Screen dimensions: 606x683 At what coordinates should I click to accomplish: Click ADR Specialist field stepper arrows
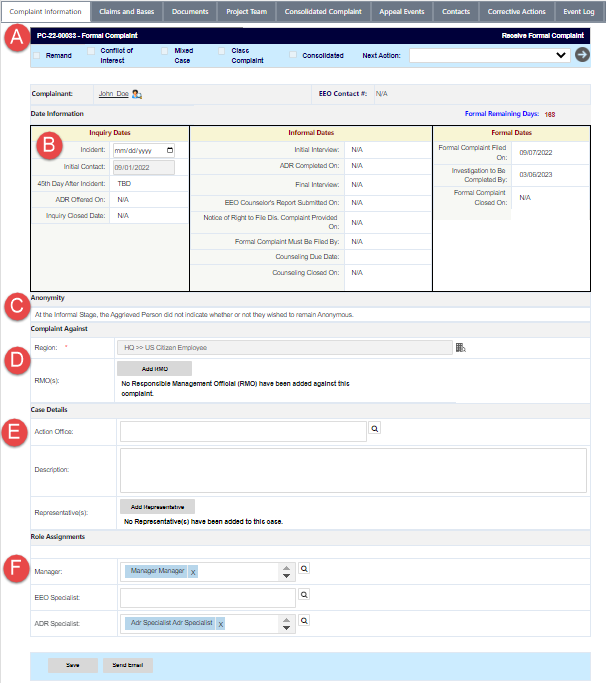coord(286,624)
